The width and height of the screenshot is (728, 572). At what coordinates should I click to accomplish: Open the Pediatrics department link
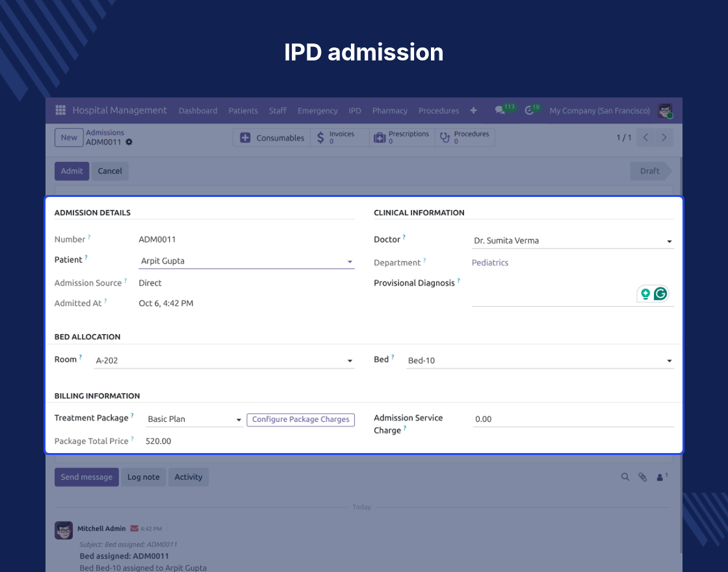[x=490, y=263]
